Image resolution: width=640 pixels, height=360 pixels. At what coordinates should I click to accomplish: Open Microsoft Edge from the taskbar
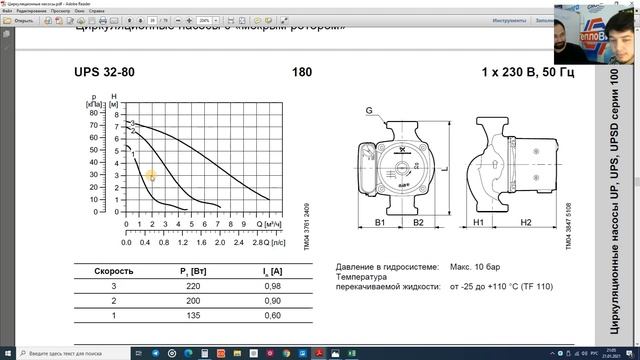point(188,353)
